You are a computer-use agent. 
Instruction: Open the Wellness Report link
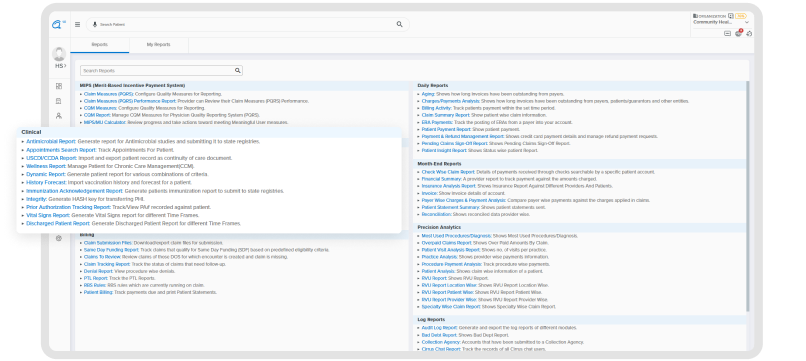pyautogui.click(x=46, y=166)
